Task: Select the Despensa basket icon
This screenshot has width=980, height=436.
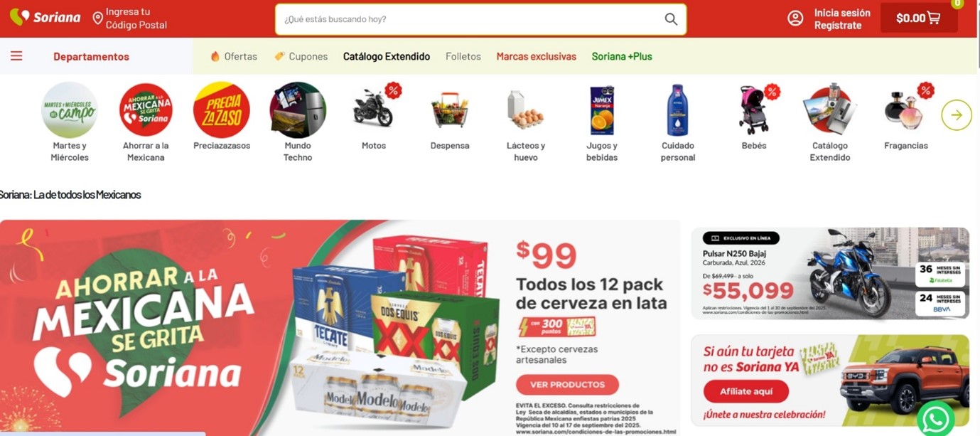Action: coord(450,110)
